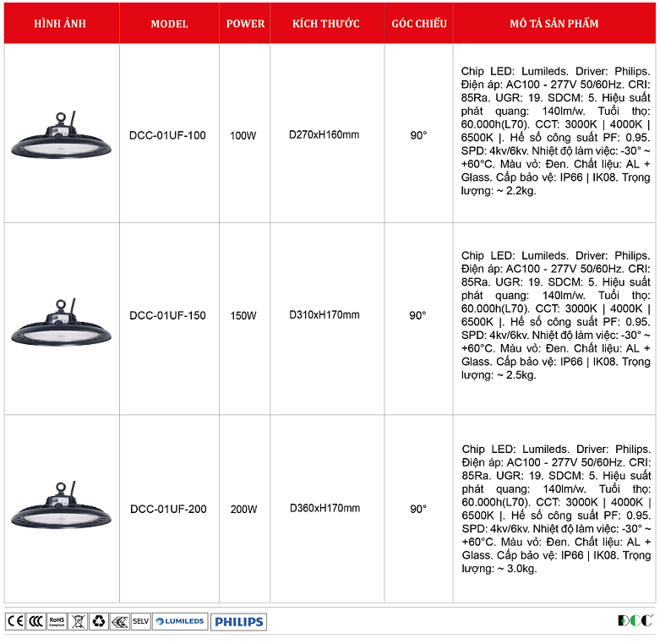Viewport: 660px width, 644px height.
Task: Click the SELV safety badge
Action: pyautogui.click(x=140, y=621)
